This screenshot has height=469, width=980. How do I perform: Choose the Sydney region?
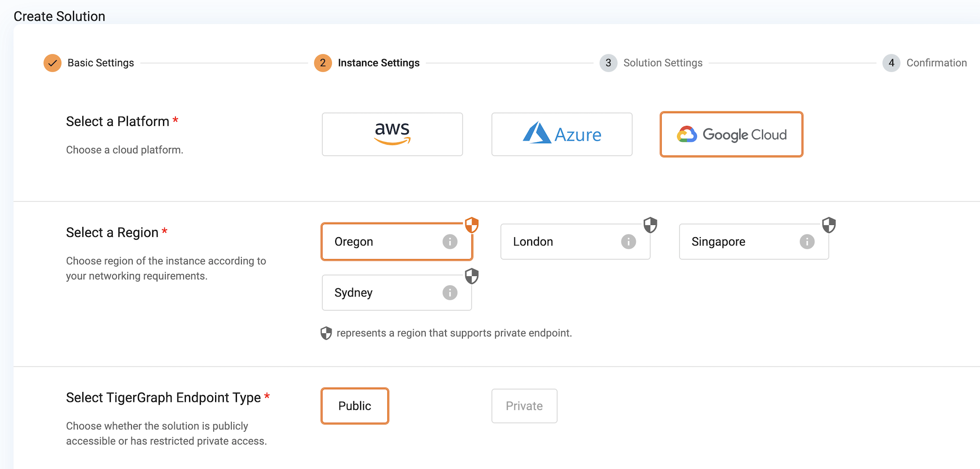pos(396,293)
